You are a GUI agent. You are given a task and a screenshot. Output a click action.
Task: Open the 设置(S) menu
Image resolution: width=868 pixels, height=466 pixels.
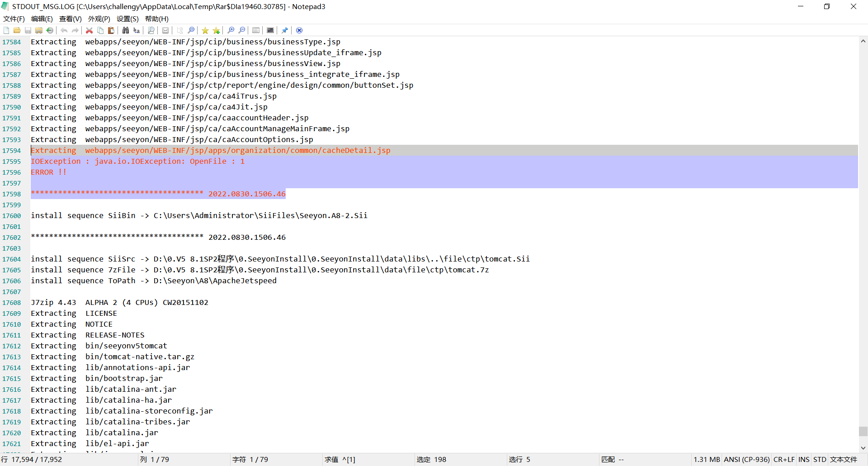click(x=127, y=19)
